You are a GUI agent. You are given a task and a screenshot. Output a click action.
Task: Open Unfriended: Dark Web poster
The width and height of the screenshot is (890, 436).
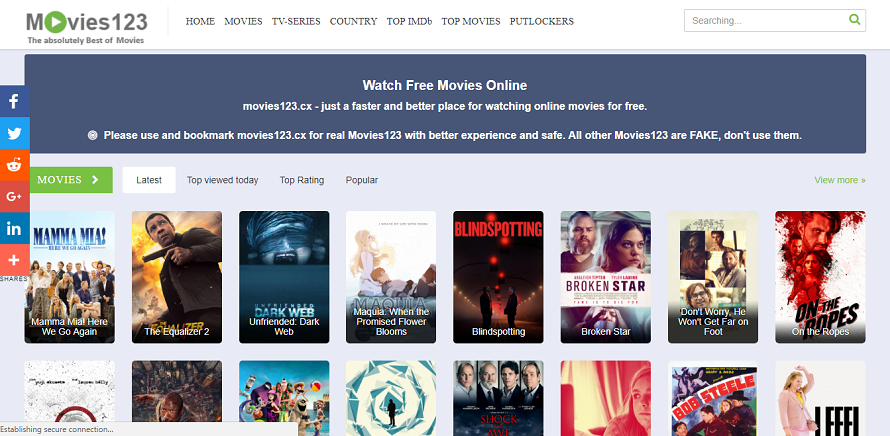(x=284, y=277)
